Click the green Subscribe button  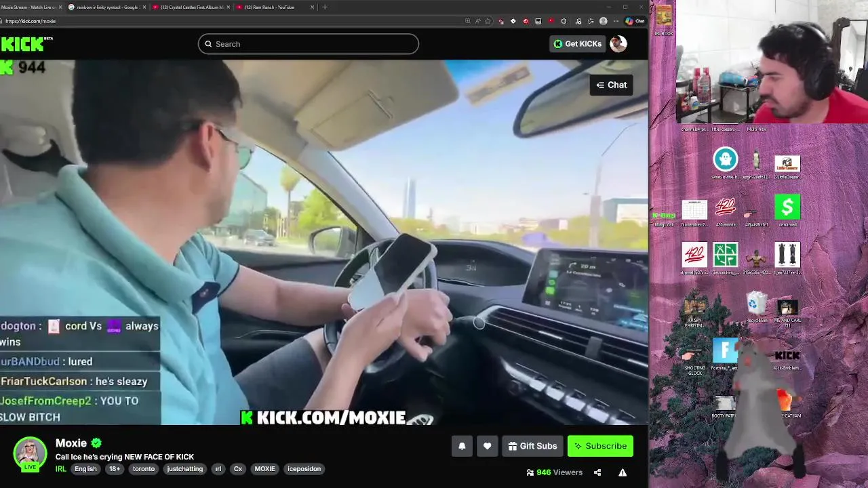click(x=600, y=446)
